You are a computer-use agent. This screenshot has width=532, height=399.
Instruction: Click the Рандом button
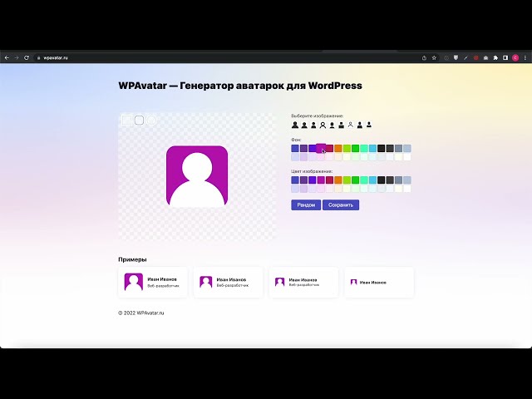tap(306, 205)
